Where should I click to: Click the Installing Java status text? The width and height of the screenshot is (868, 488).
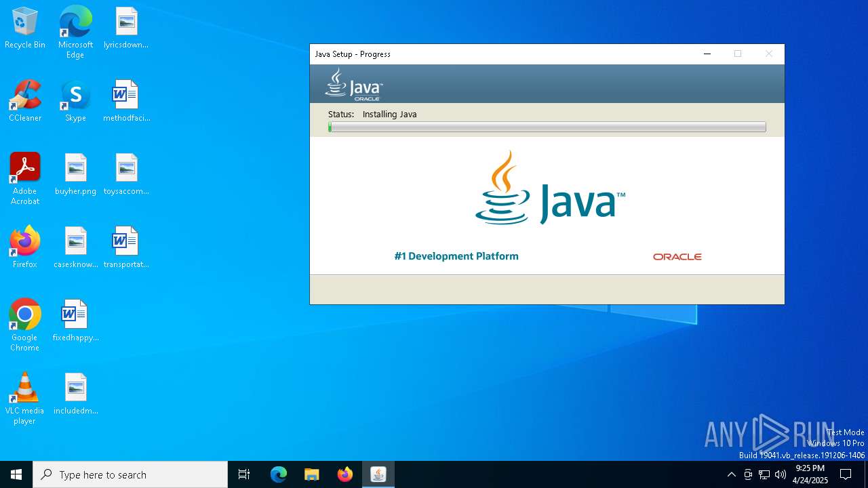tap(389, 114)
